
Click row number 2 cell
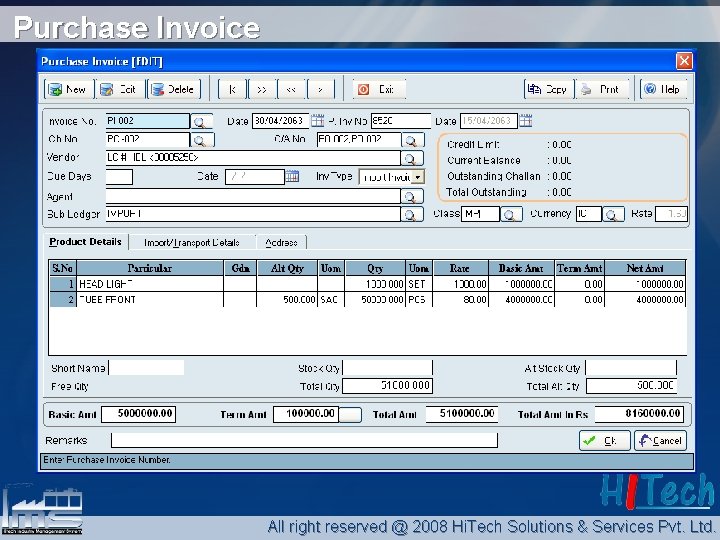tap(63, 300)
